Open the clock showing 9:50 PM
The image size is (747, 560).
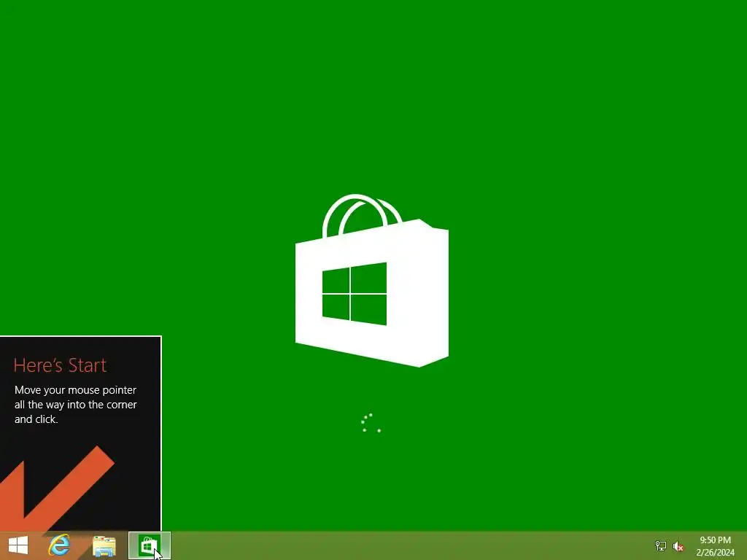(x=715, y=540)
